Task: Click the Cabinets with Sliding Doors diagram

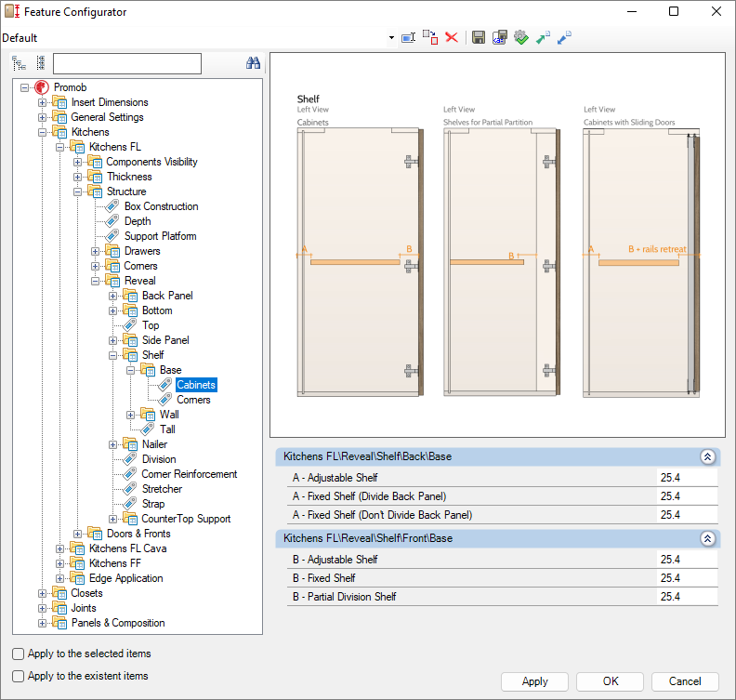Action: pos(641,262)
